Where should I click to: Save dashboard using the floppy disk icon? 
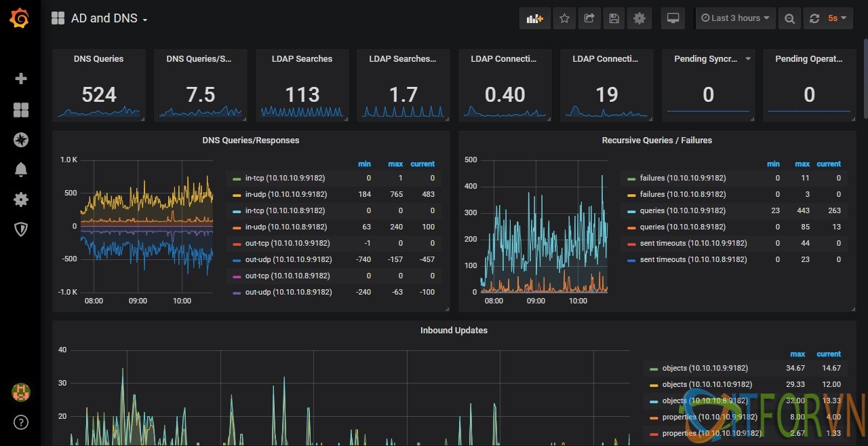point(614,18)
